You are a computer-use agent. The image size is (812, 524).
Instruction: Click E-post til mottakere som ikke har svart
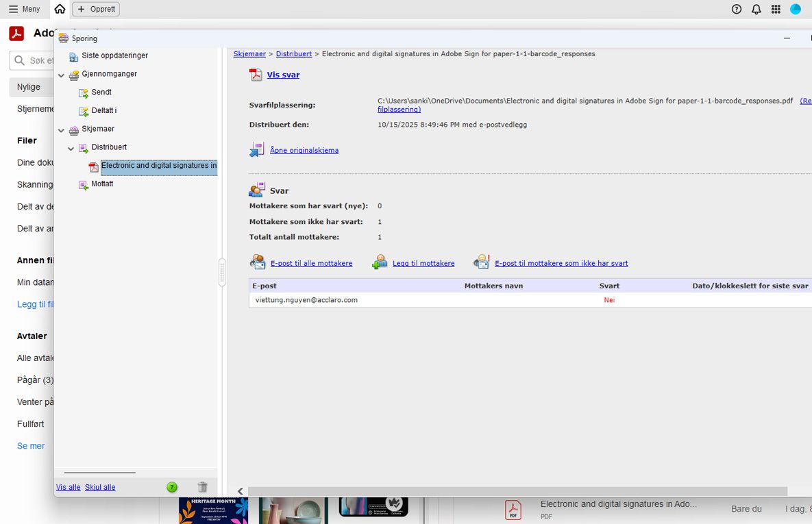561,263
